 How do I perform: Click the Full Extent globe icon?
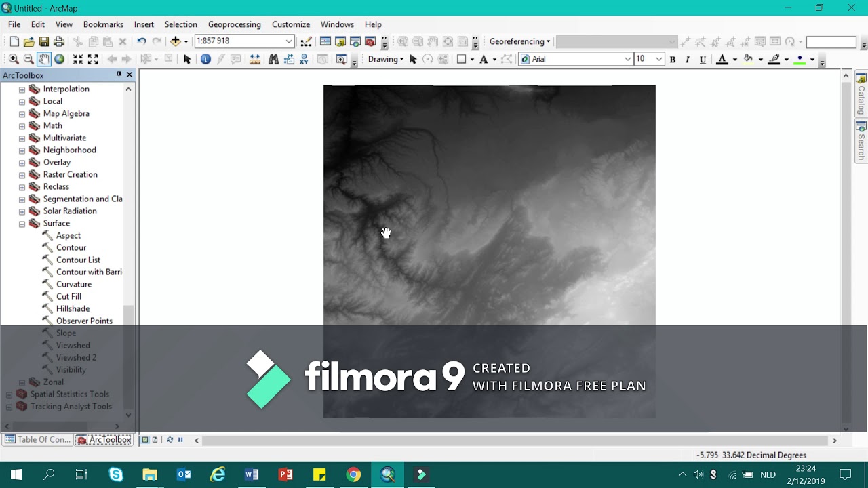(x=59, y=59)
